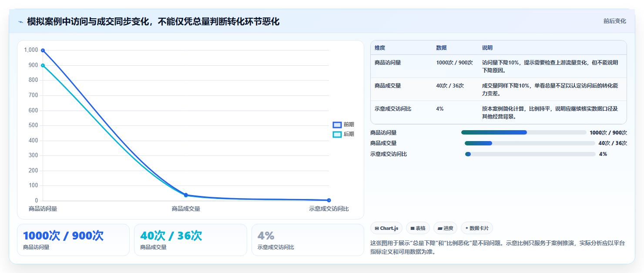Click the 前期 legend color box
Viewport: 644px width, 273px height.
[x=337, y=125]
